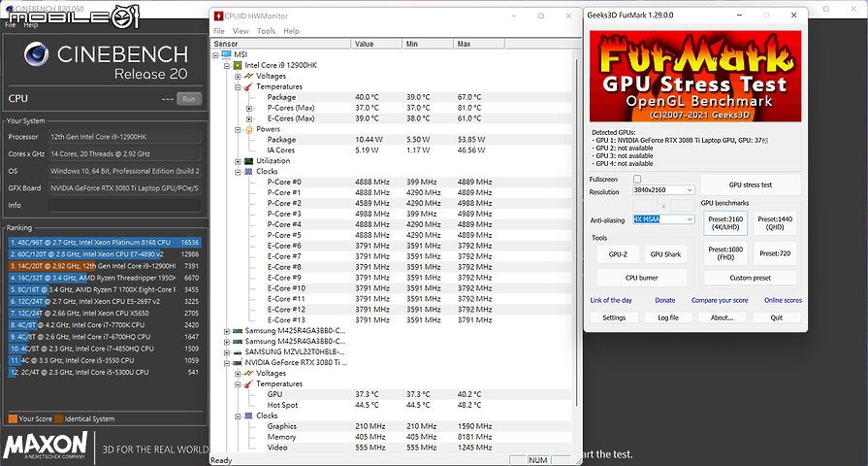Click the Intel Core i9 12900HK chip icon

(238, 65)
